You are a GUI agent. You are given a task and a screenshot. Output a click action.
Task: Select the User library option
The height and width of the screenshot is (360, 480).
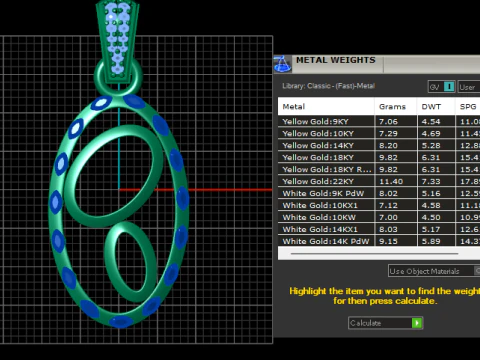(469, 87)
